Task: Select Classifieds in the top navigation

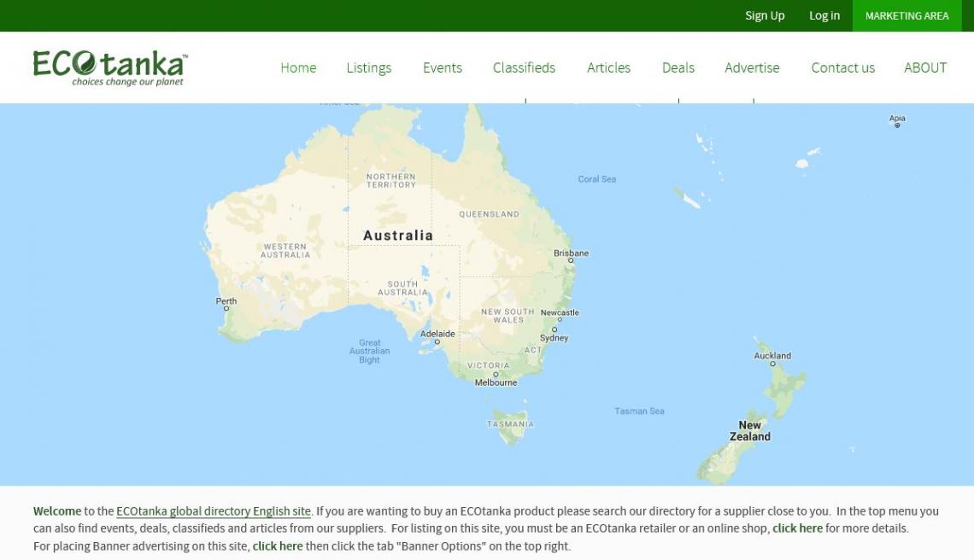Action: [x=524, y=67]
